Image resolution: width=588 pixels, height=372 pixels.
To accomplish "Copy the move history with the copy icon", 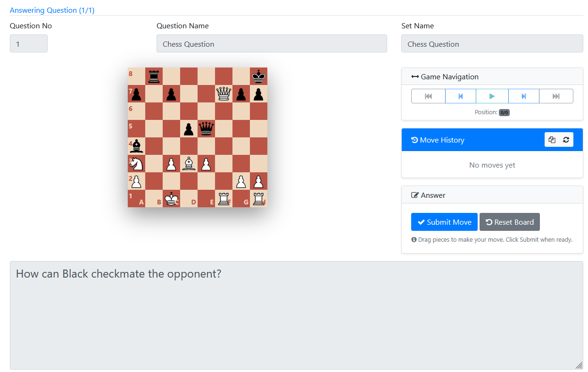I will pos(552,140).
